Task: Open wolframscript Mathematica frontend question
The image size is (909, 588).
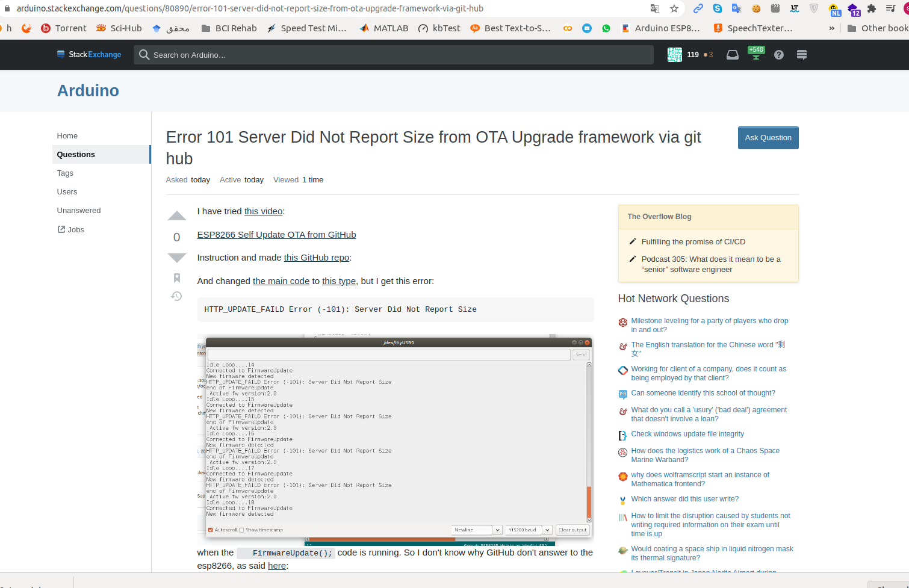Action: coord(700,479)
